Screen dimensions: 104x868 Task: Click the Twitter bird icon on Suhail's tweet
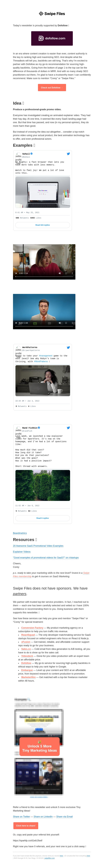(68, 154)
